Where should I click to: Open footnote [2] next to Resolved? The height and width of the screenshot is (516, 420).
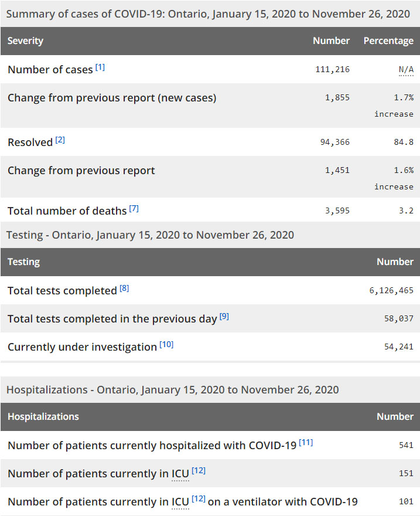(60, 140)
